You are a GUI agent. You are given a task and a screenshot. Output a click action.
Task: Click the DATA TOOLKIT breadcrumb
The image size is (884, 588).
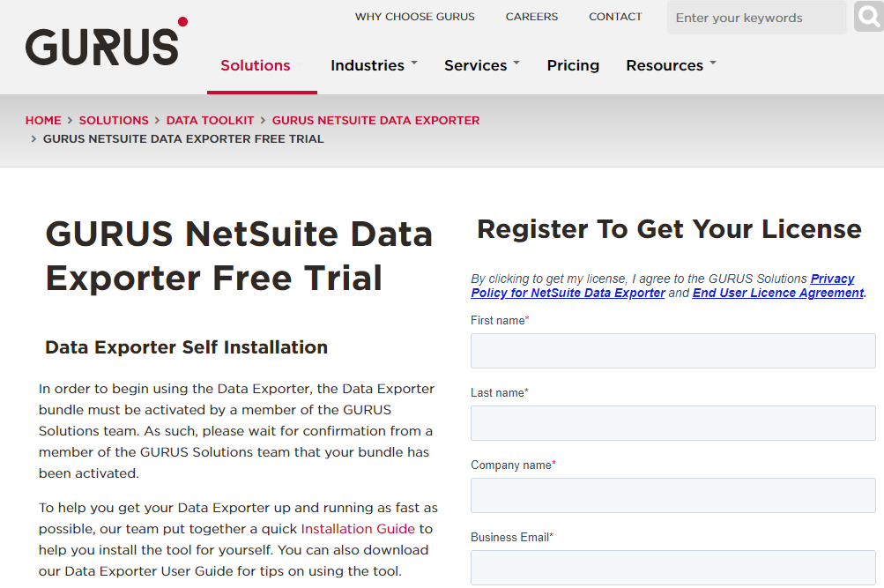[210, 120]
